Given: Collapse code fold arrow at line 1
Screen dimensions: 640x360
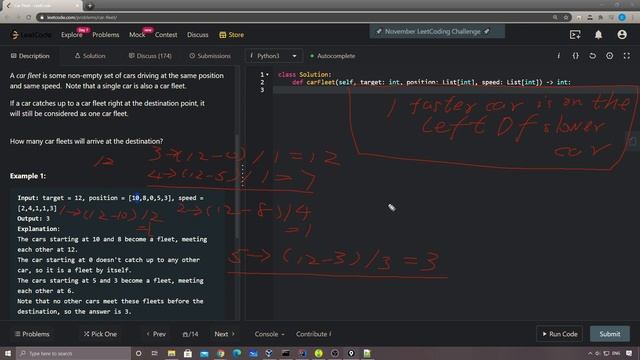Looking at the screenshot, I should pos(267,75).
